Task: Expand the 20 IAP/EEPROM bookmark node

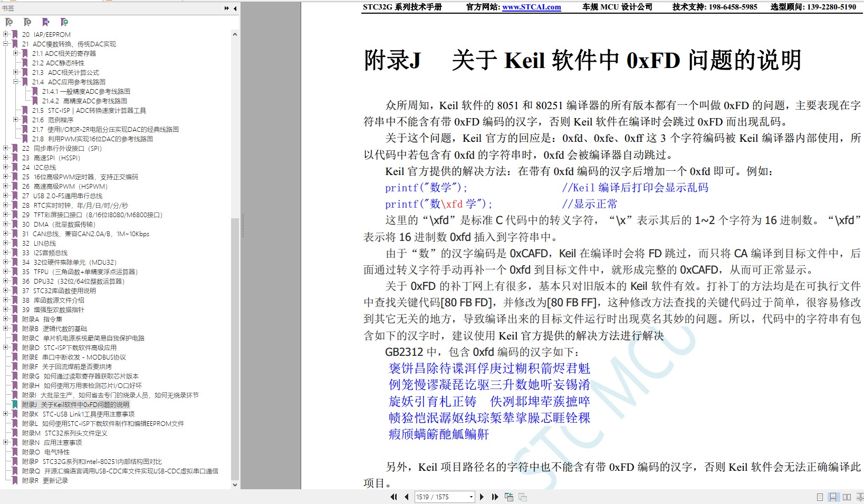Action: pyautogui.click(x=6, y=34)
